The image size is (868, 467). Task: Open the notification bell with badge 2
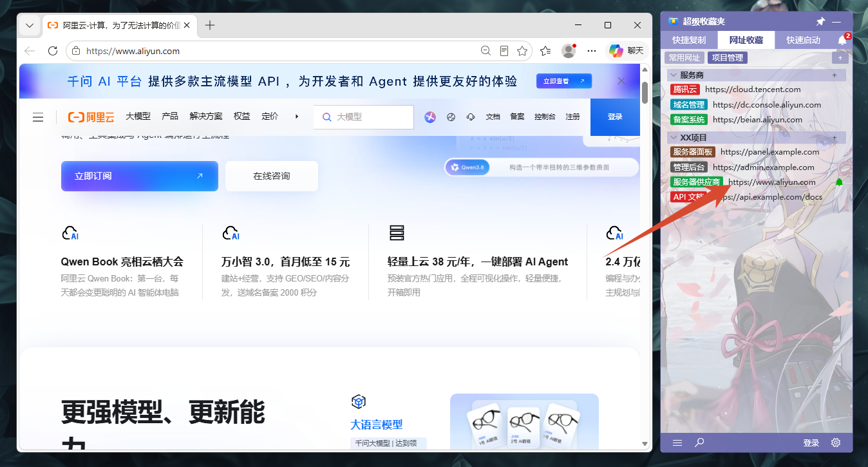tap(842, 40)
